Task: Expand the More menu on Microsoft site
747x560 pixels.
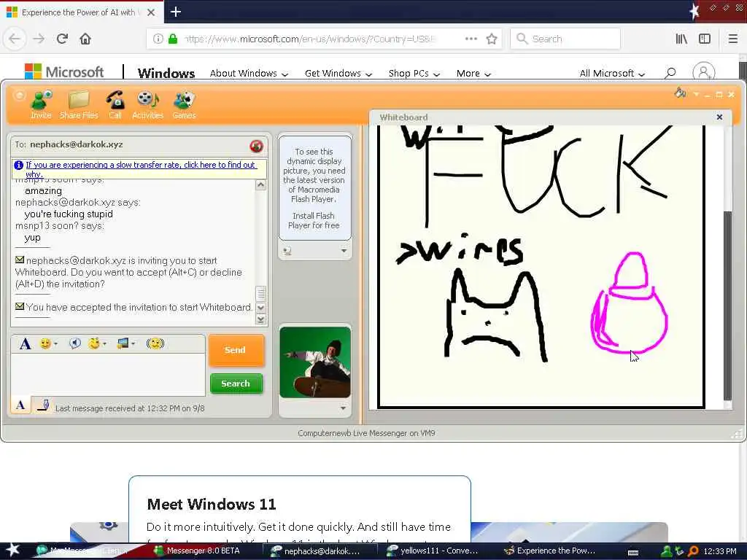Action: [473, 74]
